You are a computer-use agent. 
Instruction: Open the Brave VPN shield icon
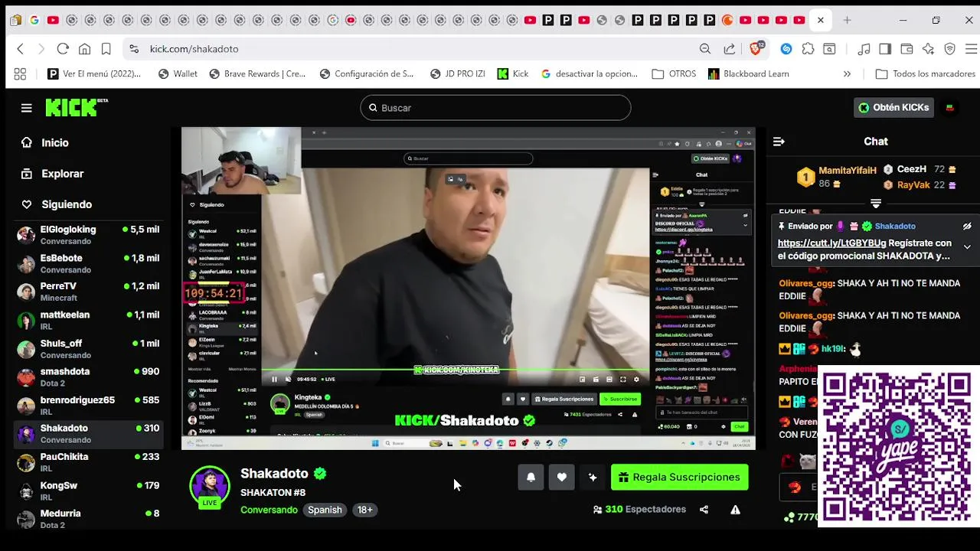tap(949, 49)
